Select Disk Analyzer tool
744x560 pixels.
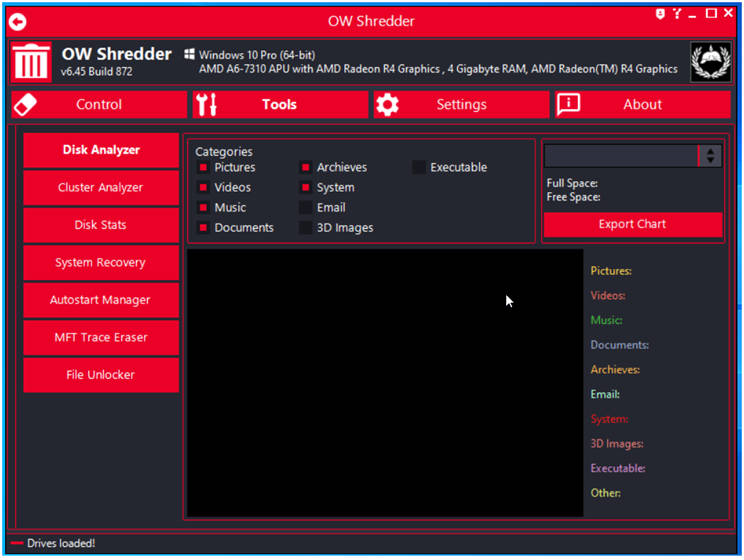coord(101,150)
